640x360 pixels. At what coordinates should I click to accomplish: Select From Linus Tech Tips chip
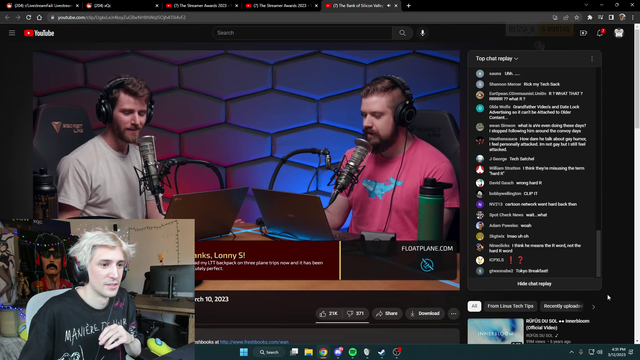click(x=510, y=306)
